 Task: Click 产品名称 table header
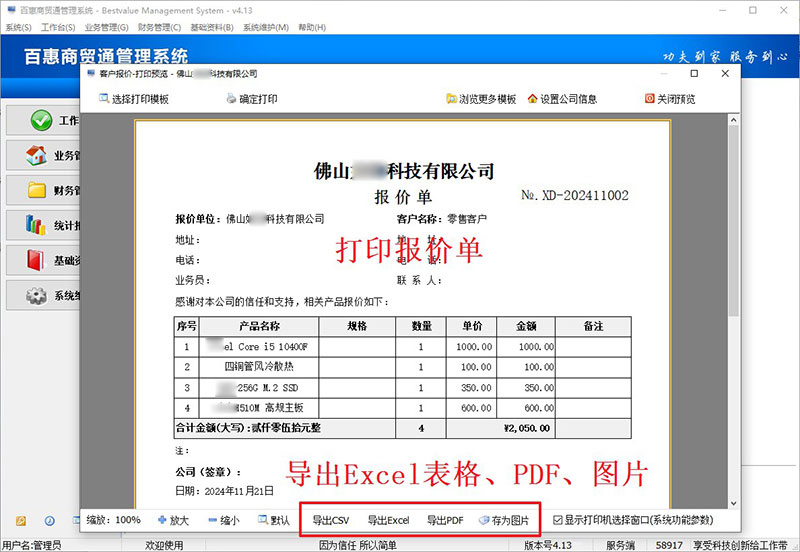259,326
